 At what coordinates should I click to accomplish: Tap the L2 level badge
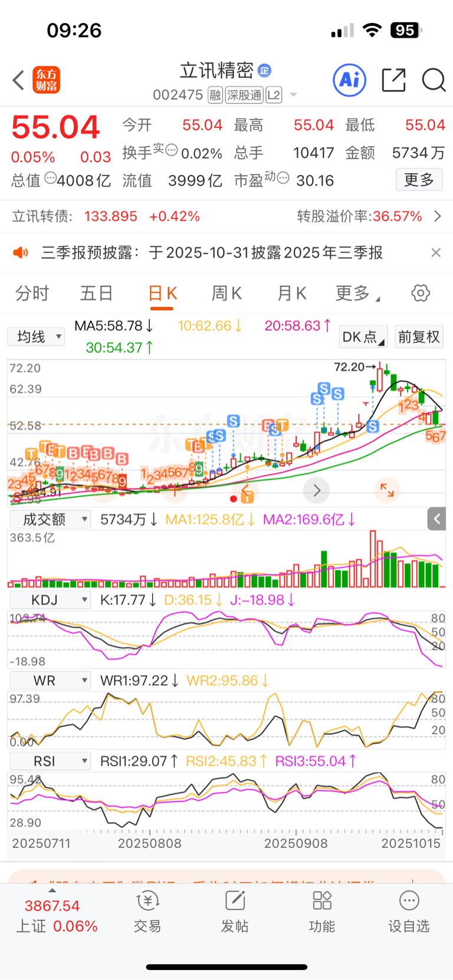(x=274, y=95)
